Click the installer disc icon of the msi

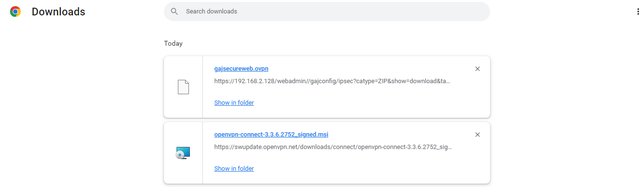(x=183, y=153)
